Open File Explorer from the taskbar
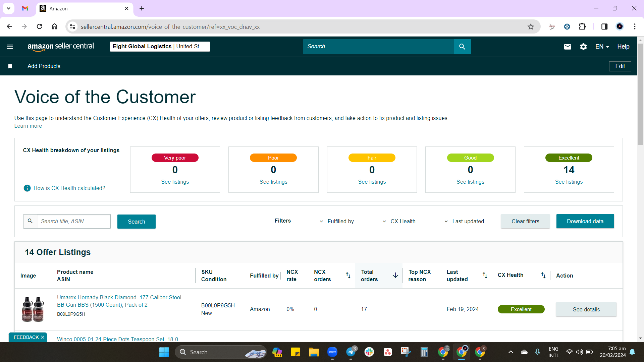The width and height of the screenshot is (644, 362). (314, 352)
